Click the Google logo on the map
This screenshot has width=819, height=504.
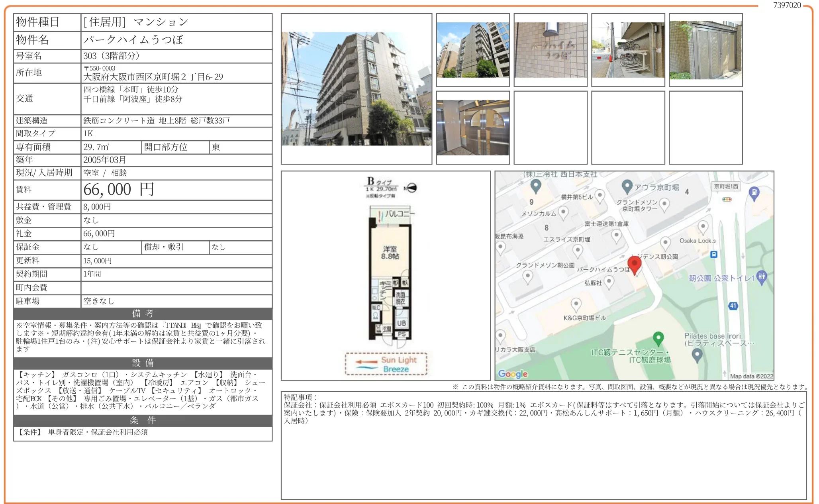click(513, 374)
